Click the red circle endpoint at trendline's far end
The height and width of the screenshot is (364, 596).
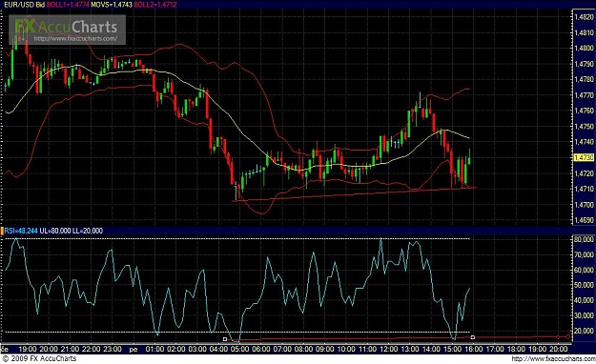568,336
